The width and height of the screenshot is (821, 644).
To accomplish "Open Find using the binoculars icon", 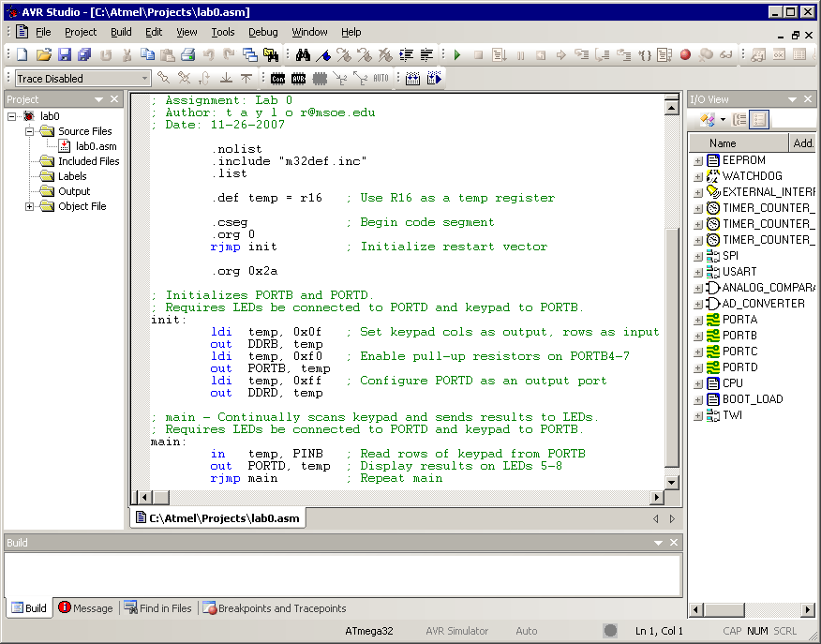I will point(303,54).
